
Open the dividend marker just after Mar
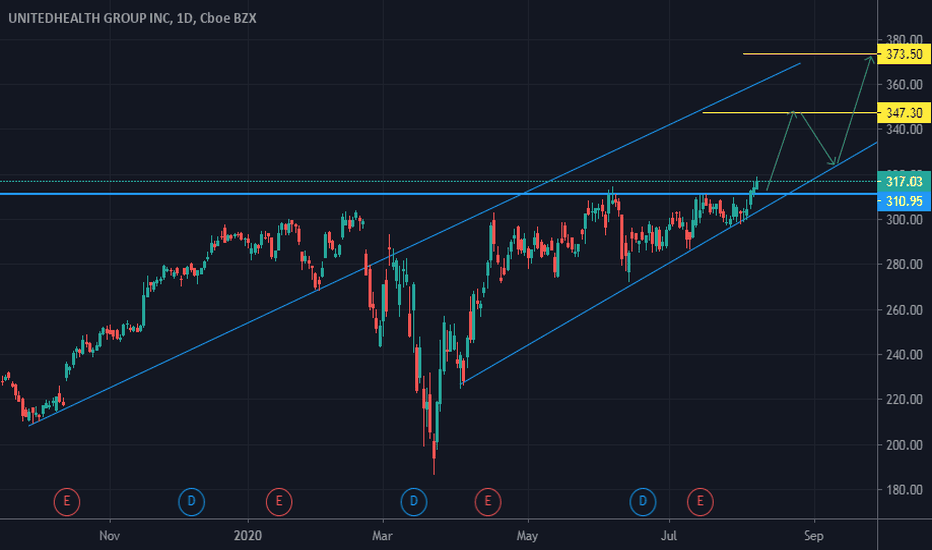point(414,501)
